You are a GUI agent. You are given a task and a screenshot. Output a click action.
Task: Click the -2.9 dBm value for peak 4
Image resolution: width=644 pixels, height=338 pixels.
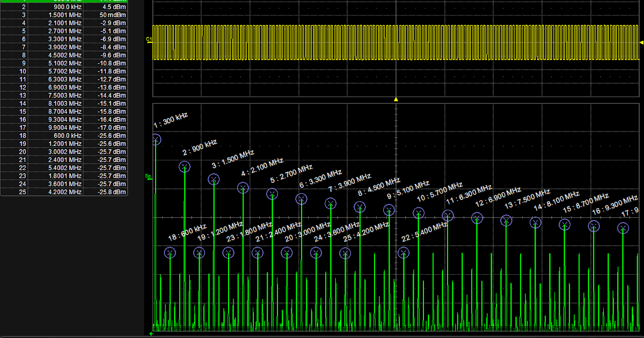pos(114,23)
